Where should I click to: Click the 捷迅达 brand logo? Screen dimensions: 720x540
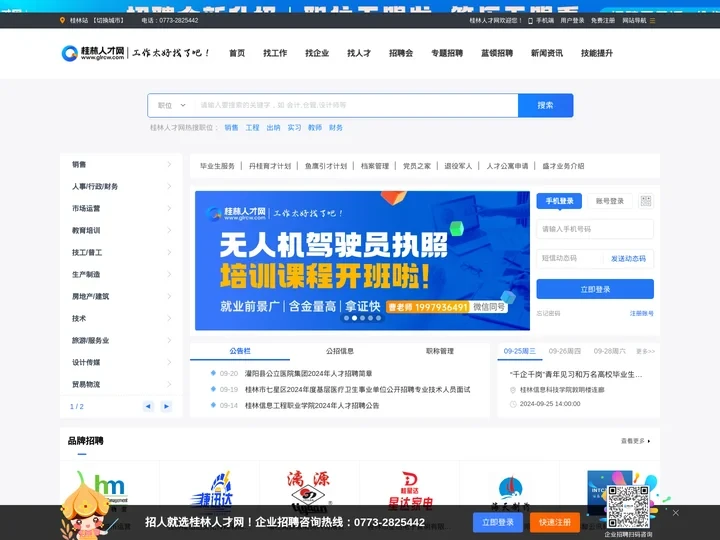212,489
